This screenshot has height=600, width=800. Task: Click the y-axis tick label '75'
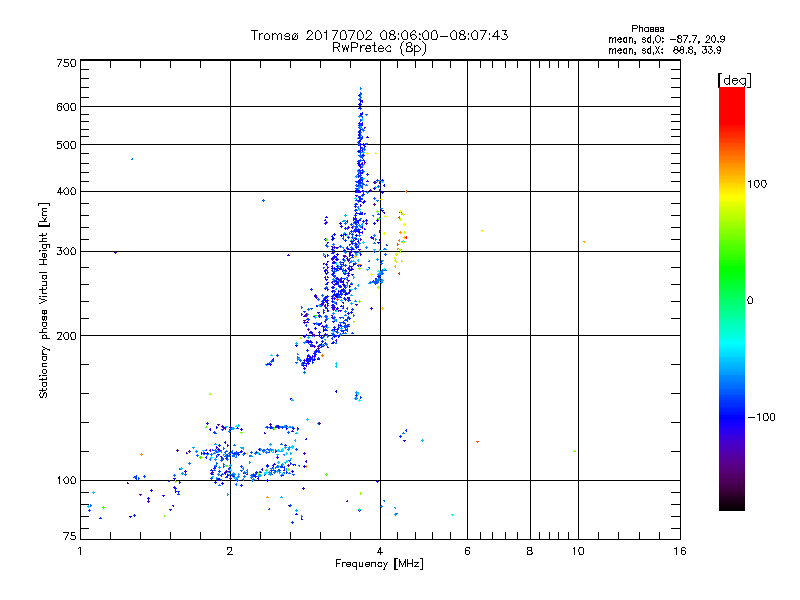pyautogui.click(x=70, y=536)
